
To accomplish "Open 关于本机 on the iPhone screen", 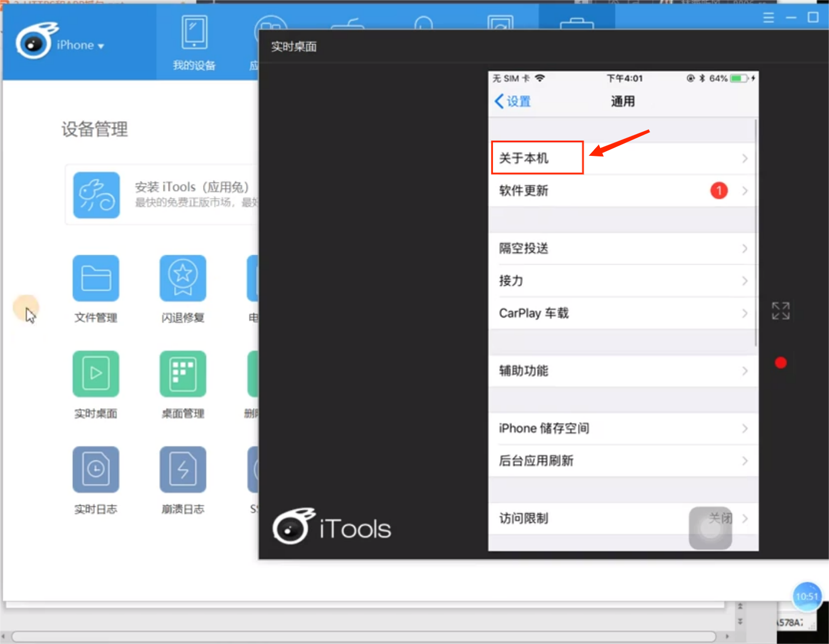I will click(x=623, y=158).
